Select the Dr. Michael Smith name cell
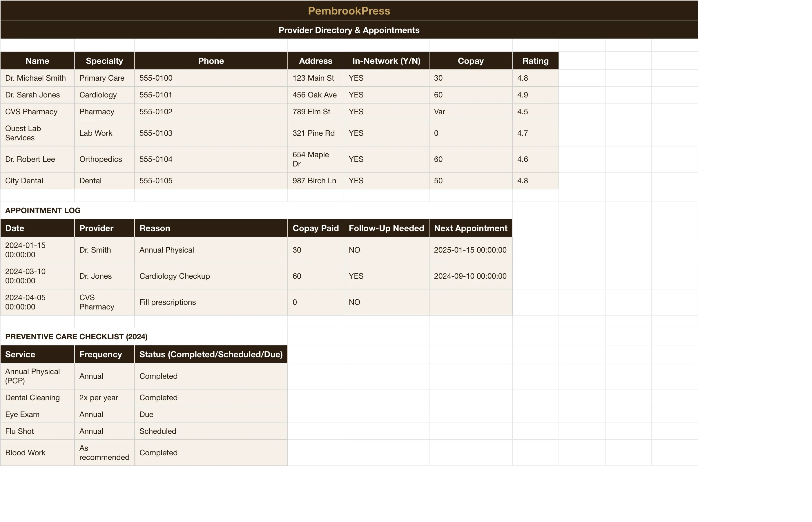The width and height of the screenshot is (812, 522). pos(37,78)
